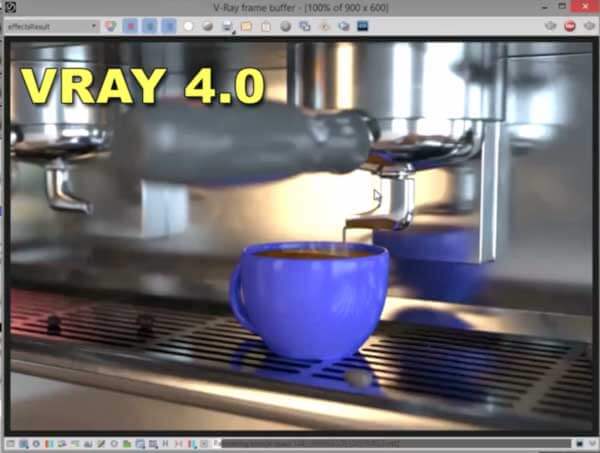
Task: Toggle exposure correction
Action: pyautogui.click(x=88, y=444)
